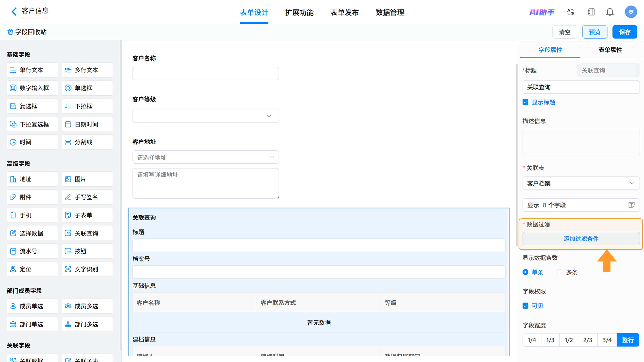Add a 部门多选 field

87,324
